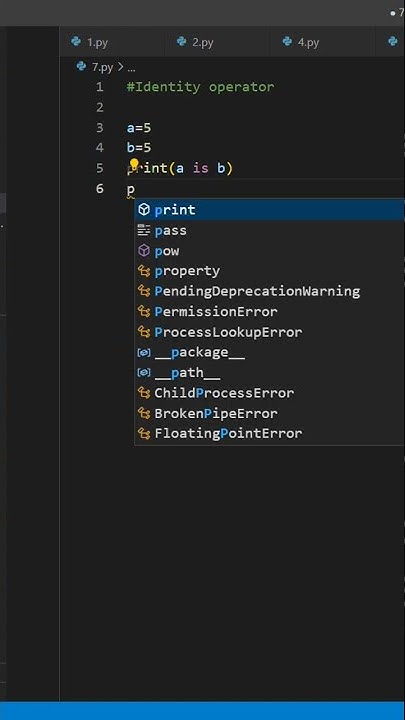The image size is (405, 720).
Task: Click the class icon beside ProcessLookupError
Action: click(144, 332)
